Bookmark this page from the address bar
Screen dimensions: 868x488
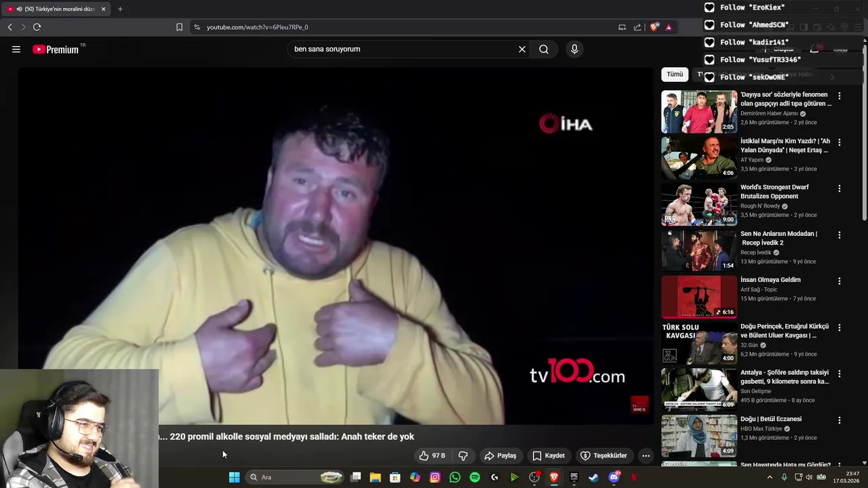pos(179,27)
